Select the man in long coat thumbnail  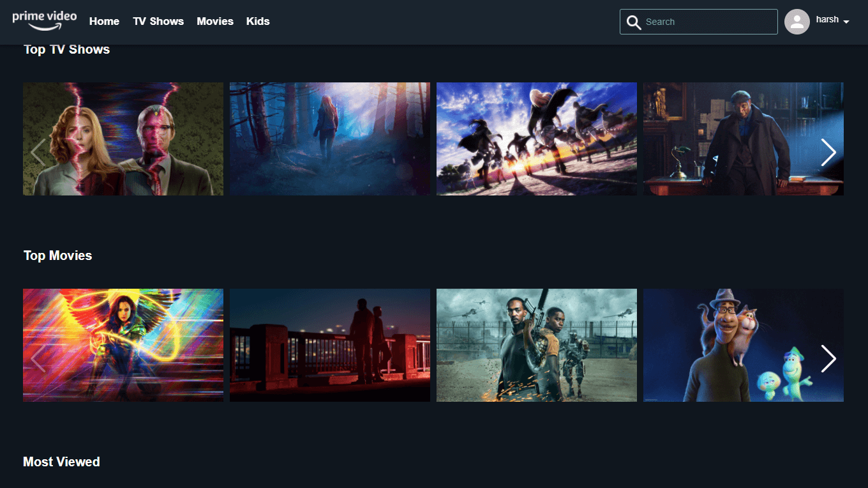(x=734, y=139)
